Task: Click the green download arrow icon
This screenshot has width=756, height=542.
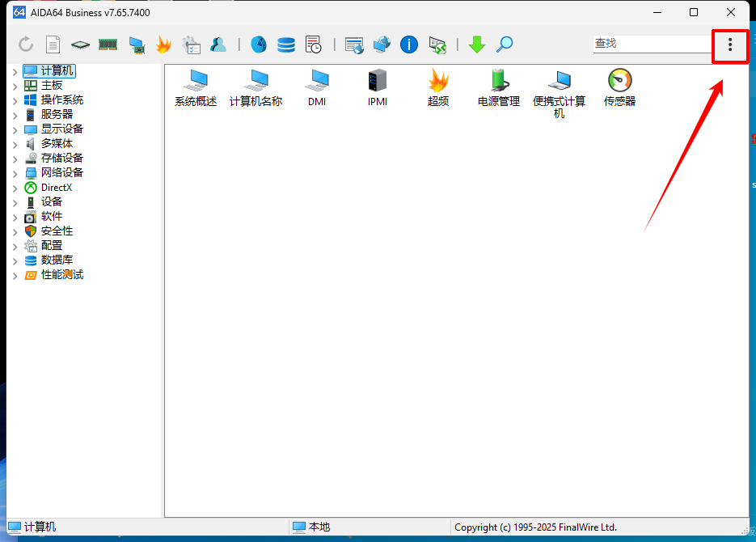Action: pyautogui.click(x=477, y=44)
